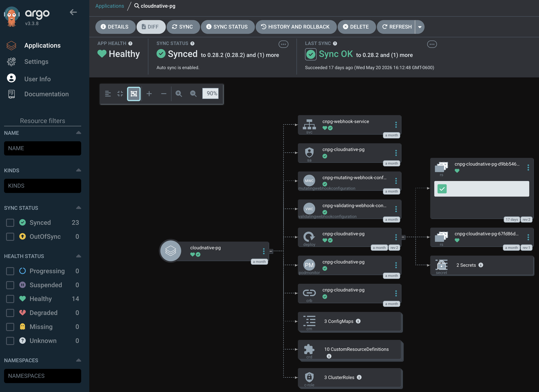Viewport: 539px width, 392px height.
Task: Click the cnpg-webhook-service svc icon
Action: click(309, 124)
